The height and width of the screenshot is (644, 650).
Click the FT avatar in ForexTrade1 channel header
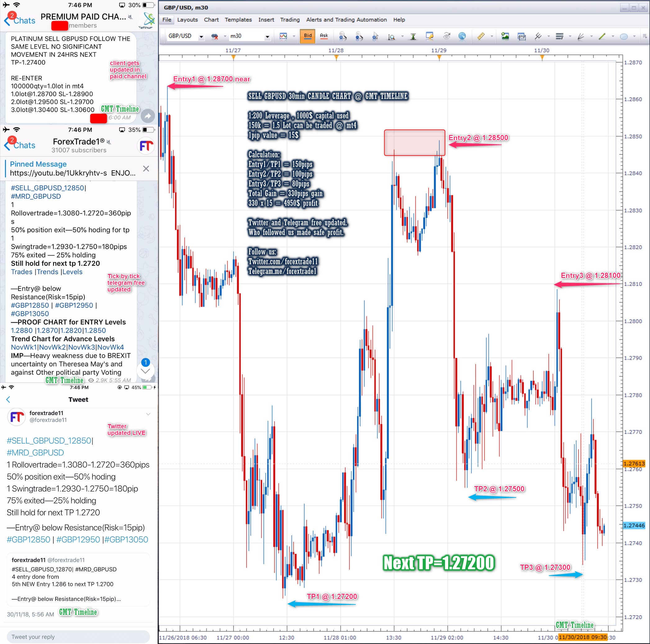click(x=146, y=145)
